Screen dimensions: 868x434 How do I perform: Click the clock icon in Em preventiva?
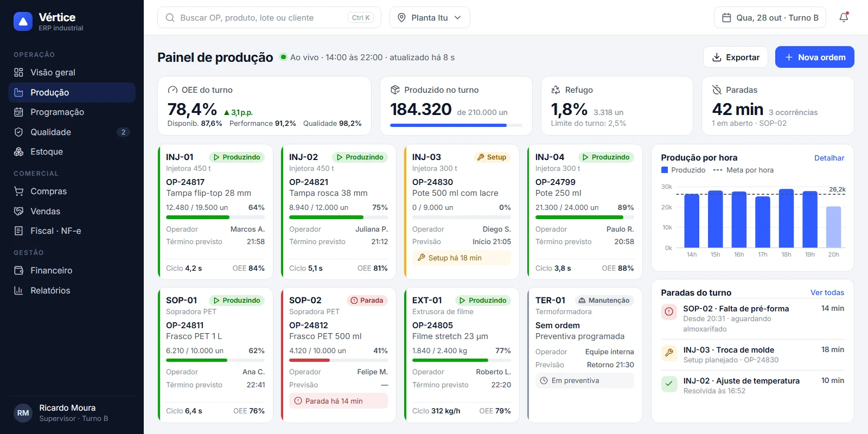pyautogui.click(x=544, y=381)
